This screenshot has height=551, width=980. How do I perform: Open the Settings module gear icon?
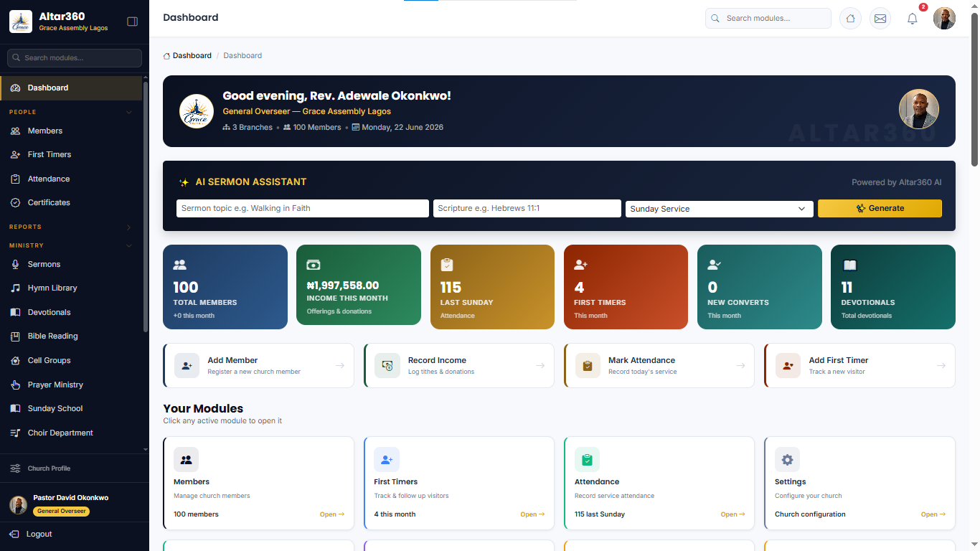click(787, 460)
